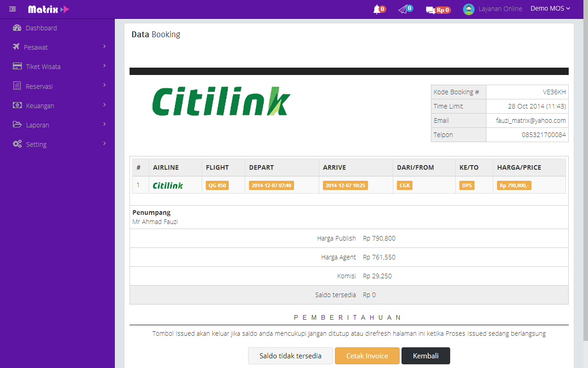Click the HARGA/PRICE column header
The image size is (588, 368).
point(519,167)
